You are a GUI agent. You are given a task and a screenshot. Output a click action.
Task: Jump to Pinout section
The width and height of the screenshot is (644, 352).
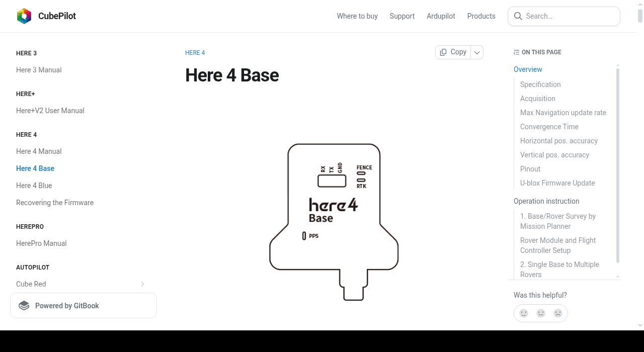click(530, 169)
